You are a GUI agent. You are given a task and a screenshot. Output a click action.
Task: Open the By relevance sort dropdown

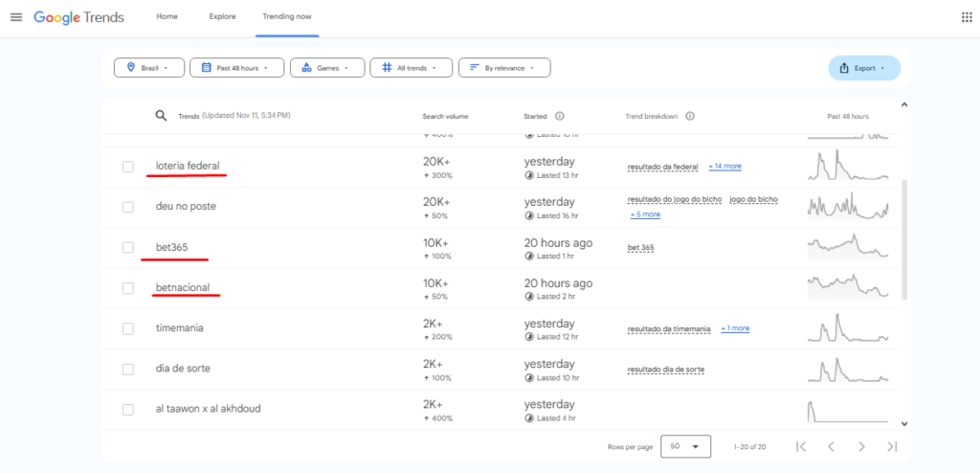tap(504, 68)
